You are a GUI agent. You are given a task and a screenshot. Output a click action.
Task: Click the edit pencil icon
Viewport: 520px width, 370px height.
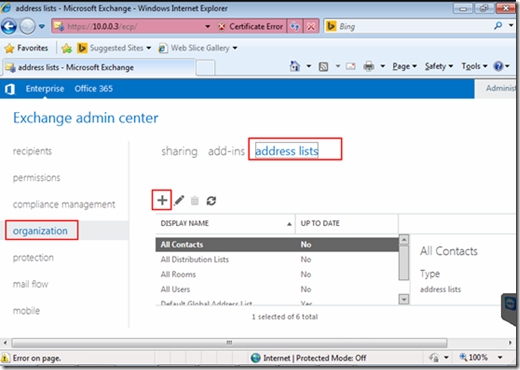coord(179,200)
